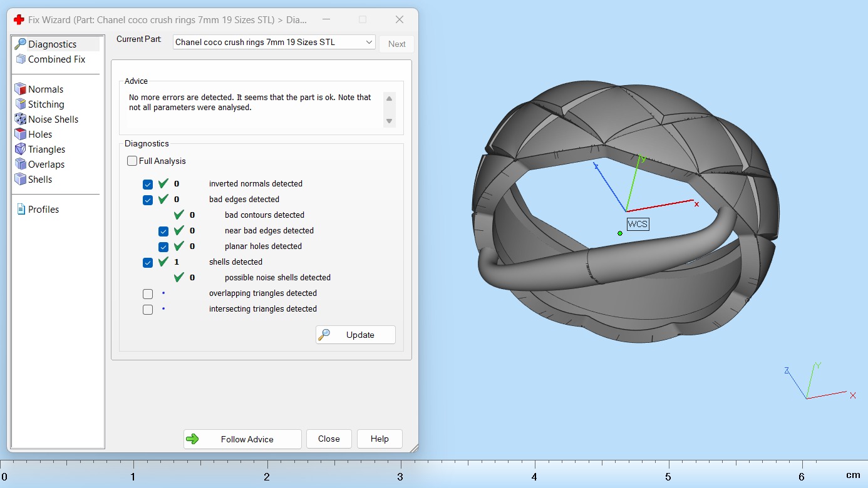Open the Diagnostics page in the sidebar
Viewport: 868px width, 488px height.
pos(53,44)
